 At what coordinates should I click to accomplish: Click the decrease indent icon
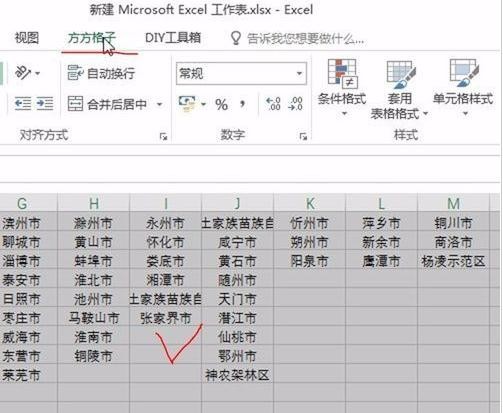pyautogui.click(x=23, y=104)
